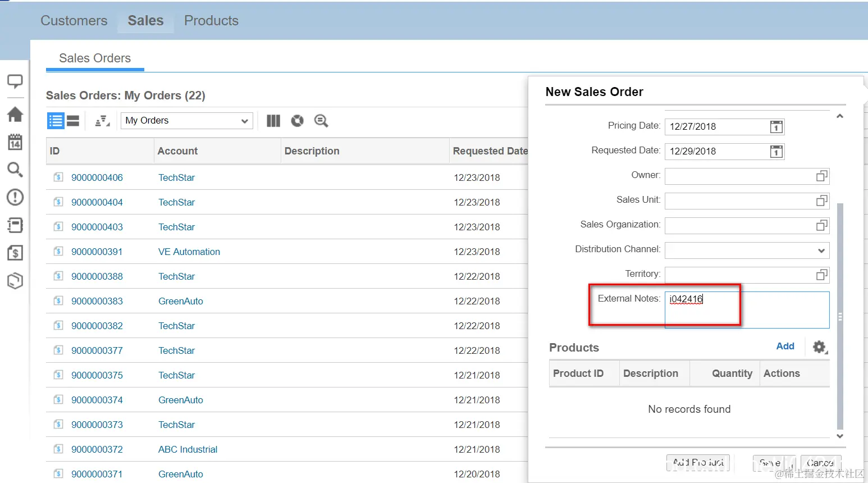Open the feed chat bubble icon
The width and height of the screenshot is (868, 483).
(x=15, y=81)
